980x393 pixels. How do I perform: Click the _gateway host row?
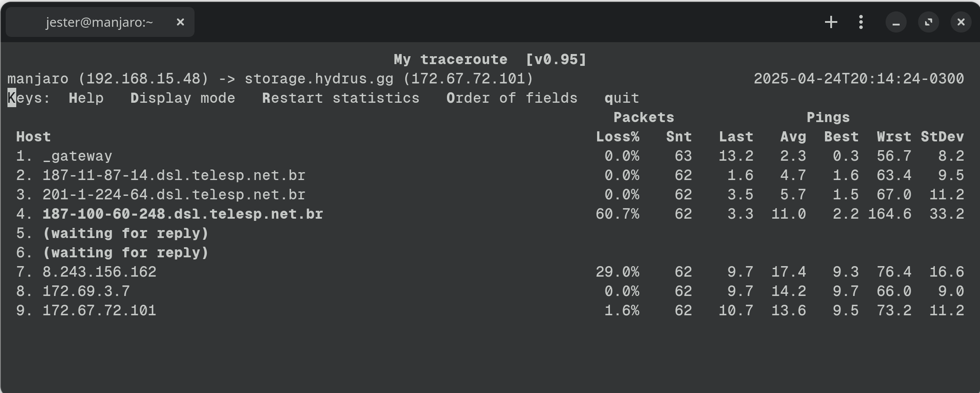coord(77,156)
